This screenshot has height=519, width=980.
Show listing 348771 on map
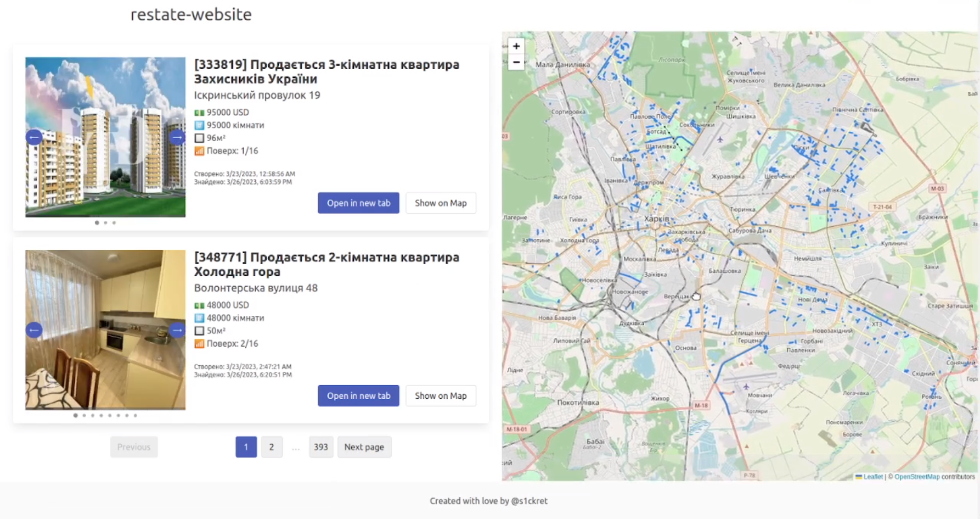(x=441, y=396)
